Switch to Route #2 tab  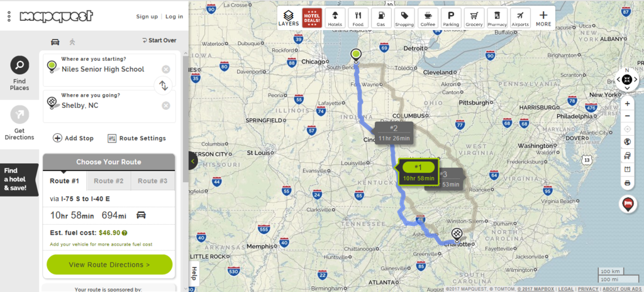(108, 181)
